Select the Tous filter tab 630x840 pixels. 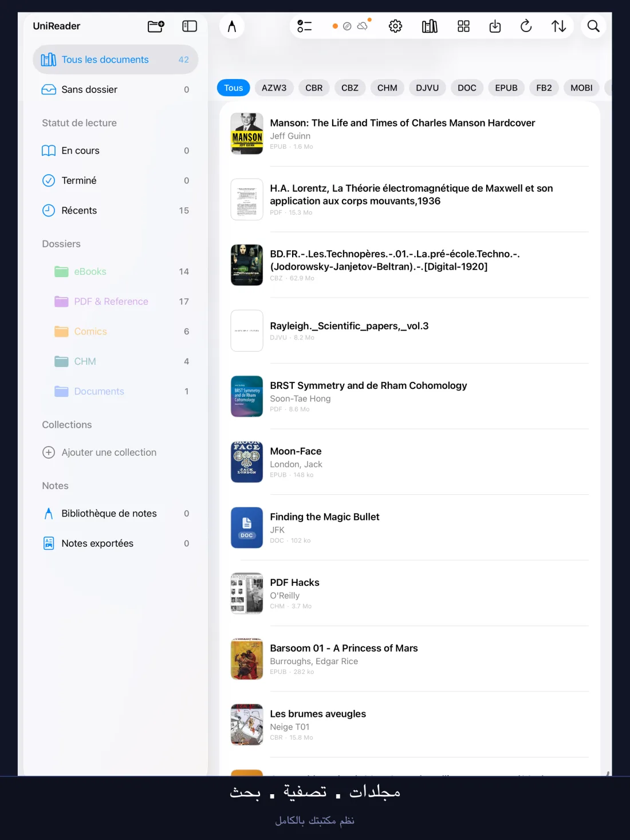click(234, 88)
